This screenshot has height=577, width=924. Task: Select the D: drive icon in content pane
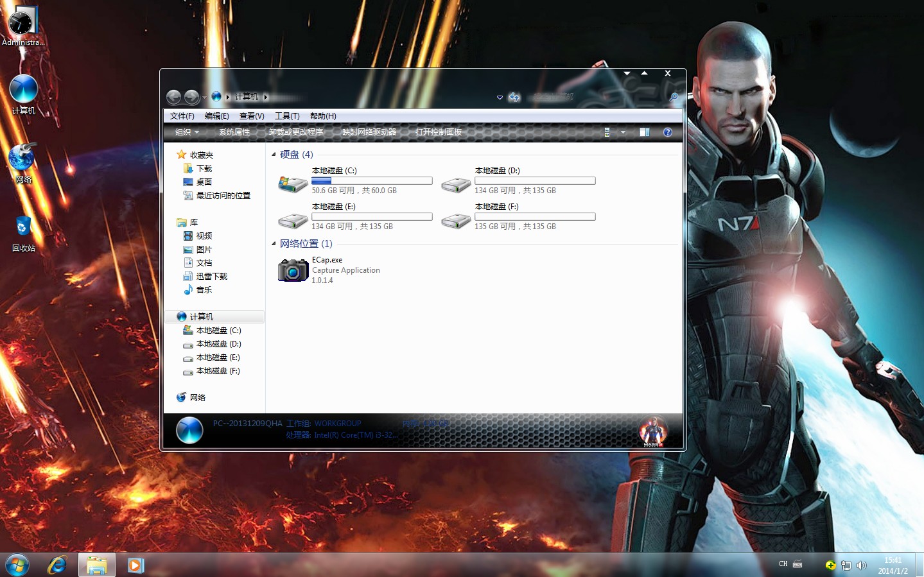pos(456,185)
